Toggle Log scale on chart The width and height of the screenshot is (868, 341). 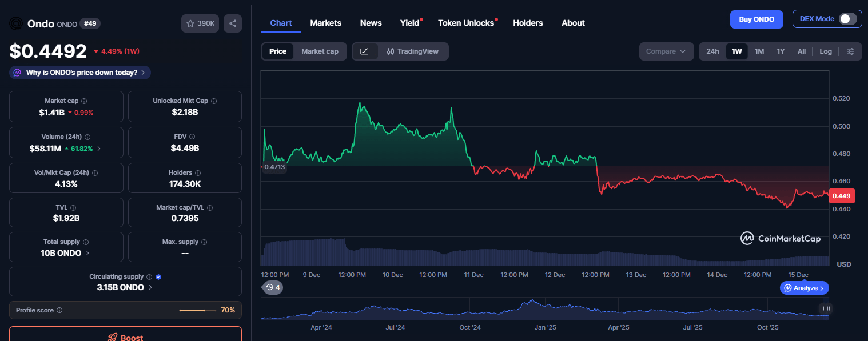826,51
